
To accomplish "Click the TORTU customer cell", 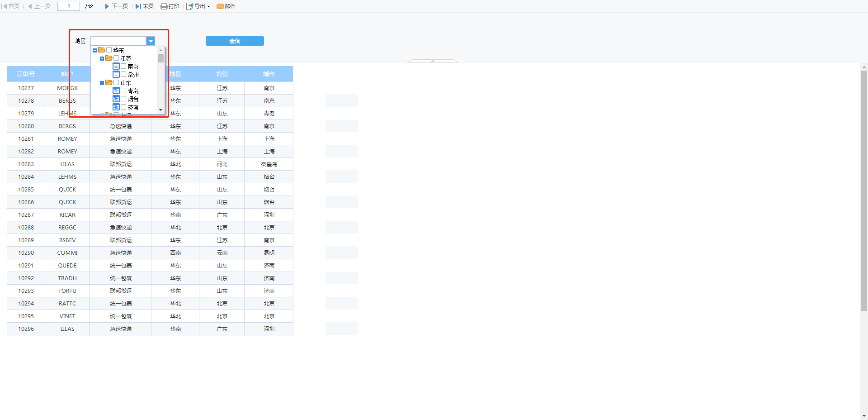I will [67, 291].
